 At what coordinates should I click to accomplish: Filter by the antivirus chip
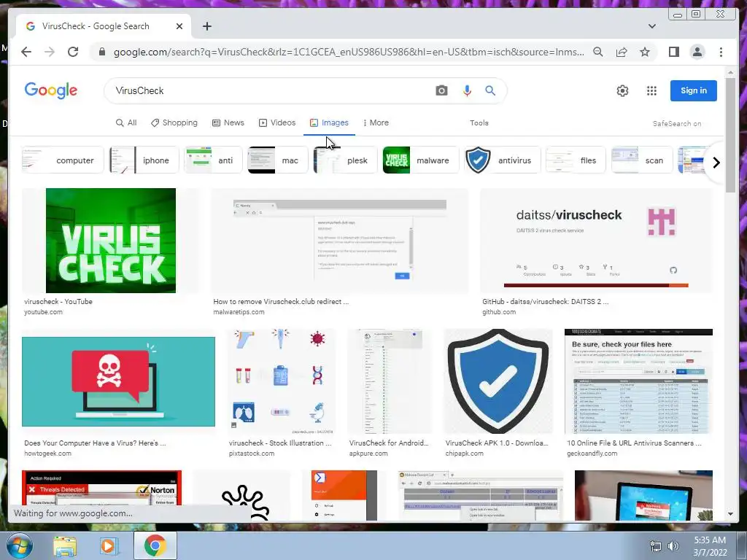[502, 160]
